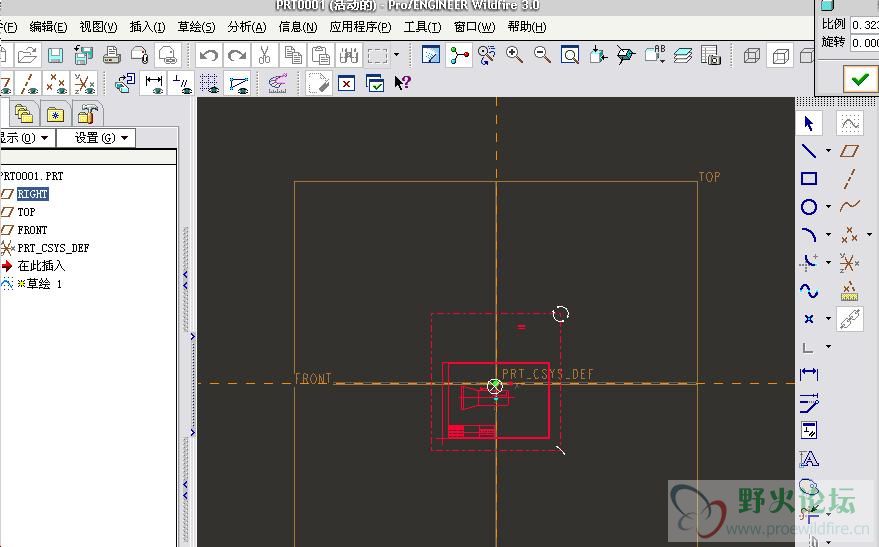Expand the datum points flyout arrow

coord(869,235)
